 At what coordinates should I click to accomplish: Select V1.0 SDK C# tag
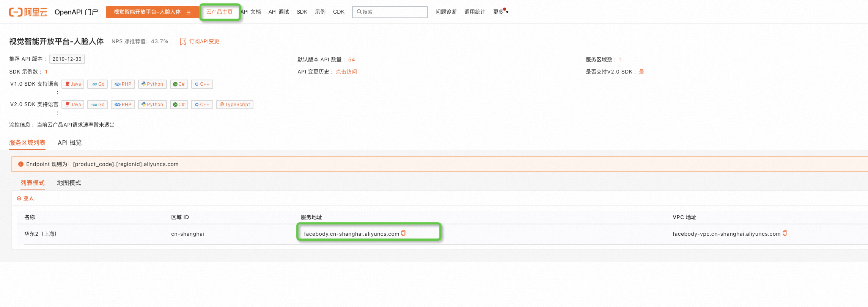point(179,84)
